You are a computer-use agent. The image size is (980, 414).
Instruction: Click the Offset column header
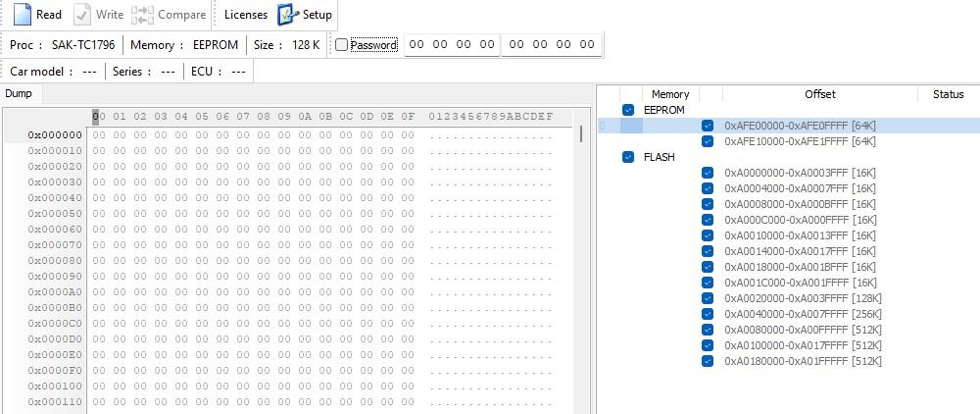coord(819,94)
